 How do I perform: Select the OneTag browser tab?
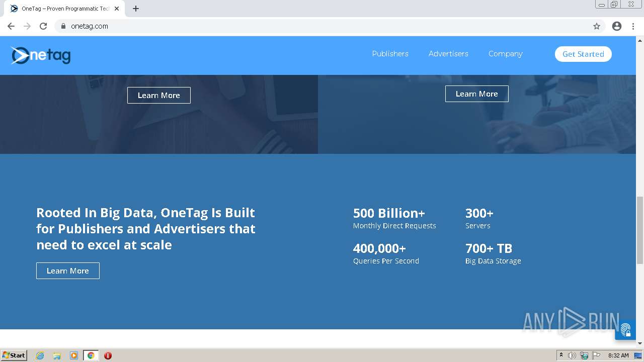(x=65, y=9)
